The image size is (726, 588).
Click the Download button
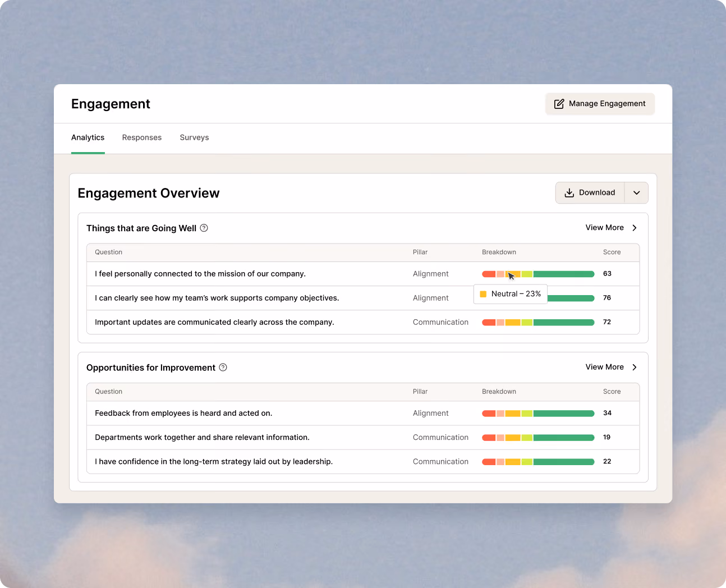(x=590, y=192)
